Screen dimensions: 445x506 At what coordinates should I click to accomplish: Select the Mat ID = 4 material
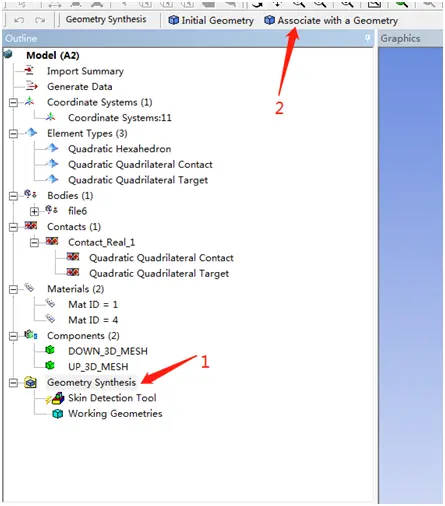pos(93,320)
